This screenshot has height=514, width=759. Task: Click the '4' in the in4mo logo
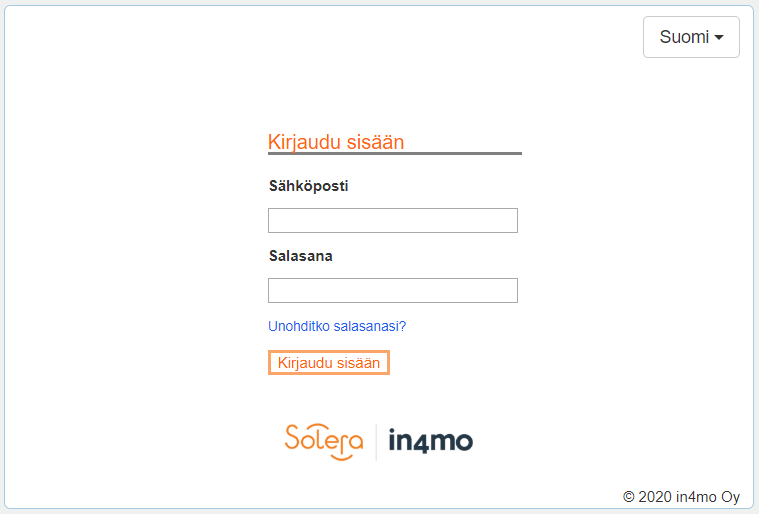(425, 441)
